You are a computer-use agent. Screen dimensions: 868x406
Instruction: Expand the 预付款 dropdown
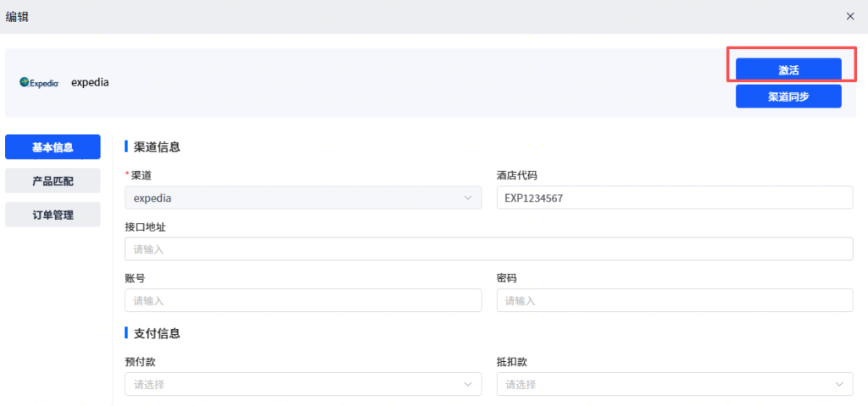[x=297, y=384]
